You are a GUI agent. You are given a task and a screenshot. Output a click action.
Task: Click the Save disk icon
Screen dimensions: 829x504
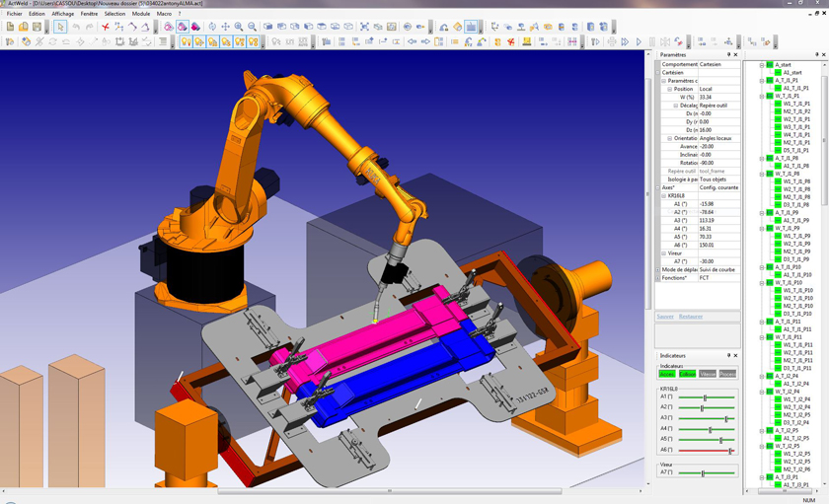click(x=37, y=27)
